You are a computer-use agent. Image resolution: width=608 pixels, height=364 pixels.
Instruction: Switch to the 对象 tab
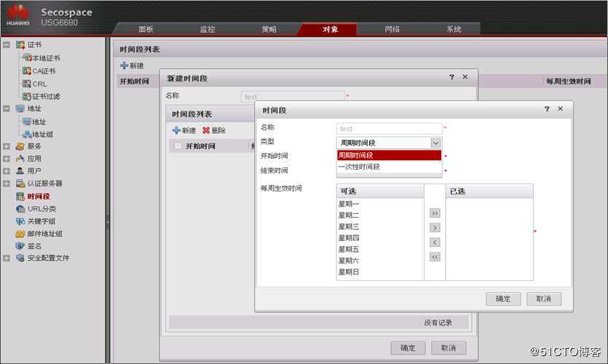331,29
